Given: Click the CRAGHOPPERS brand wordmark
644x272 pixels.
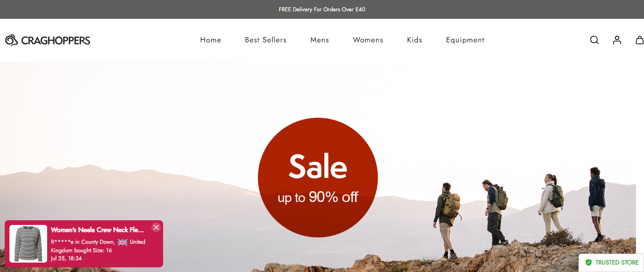Looking at the screenshot, I should click(x=56, y=40).
